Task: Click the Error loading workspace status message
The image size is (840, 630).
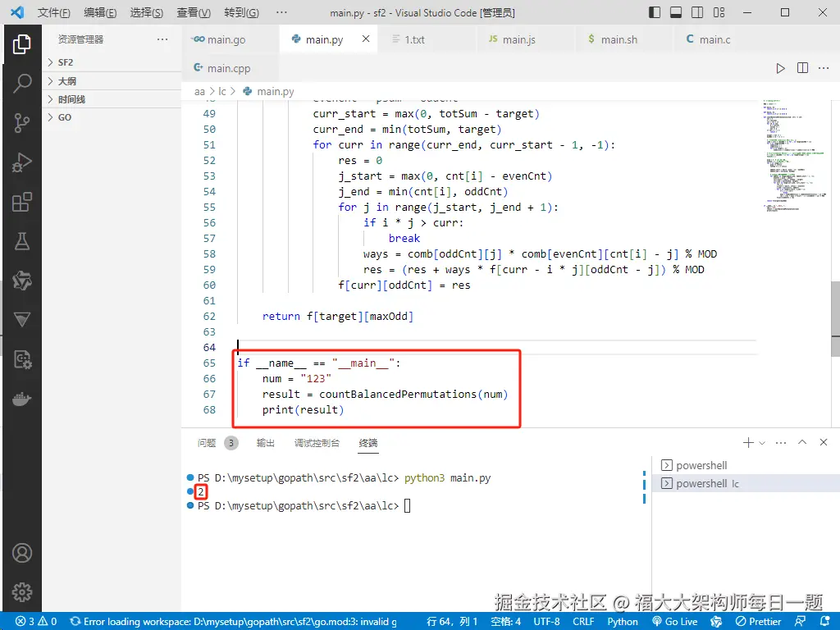Action: coord(234,622)
